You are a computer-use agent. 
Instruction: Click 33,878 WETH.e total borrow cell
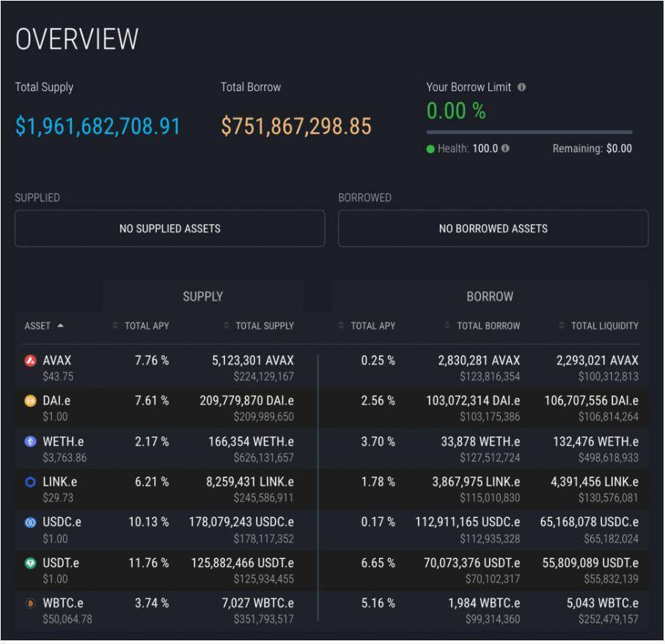pos(480,442)
